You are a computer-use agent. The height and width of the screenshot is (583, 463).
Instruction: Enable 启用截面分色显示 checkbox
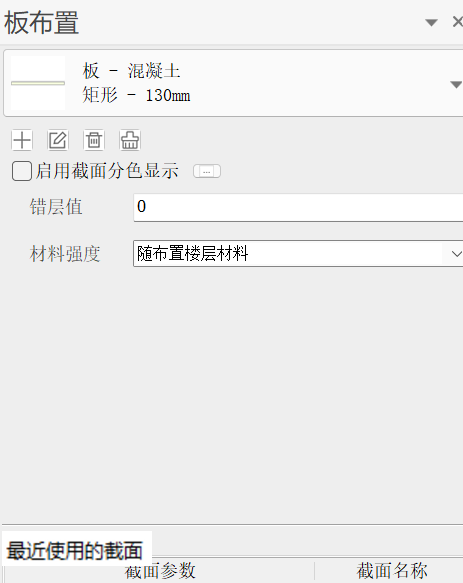click(22, 171)
